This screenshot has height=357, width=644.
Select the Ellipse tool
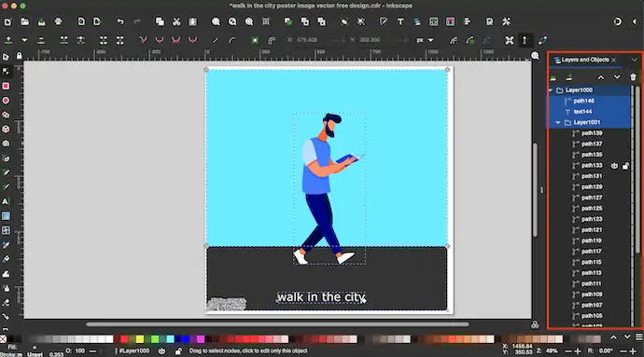pyautogui.click(x=6, y=101)
